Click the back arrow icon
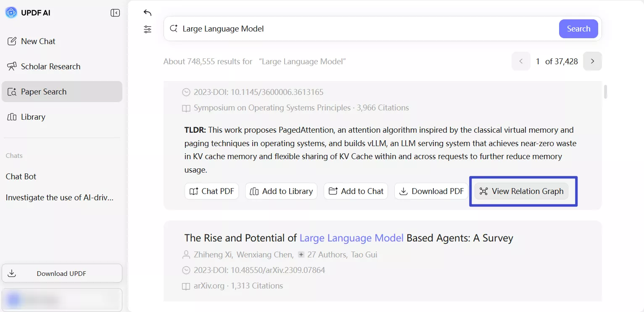Screen dimensions: 644x312 point(147,13)
